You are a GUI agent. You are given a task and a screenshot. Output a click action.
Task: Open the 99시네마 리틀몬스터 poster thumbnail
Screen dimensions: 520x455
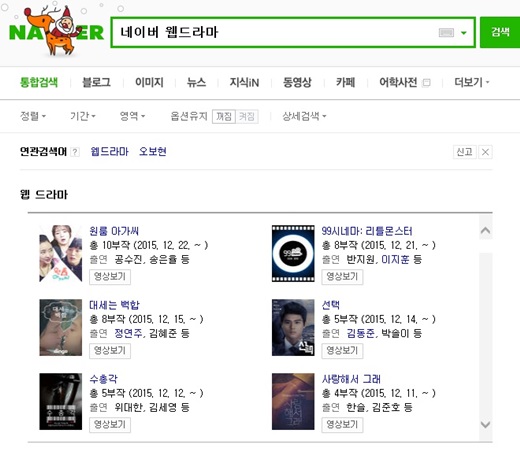(293, 253)
